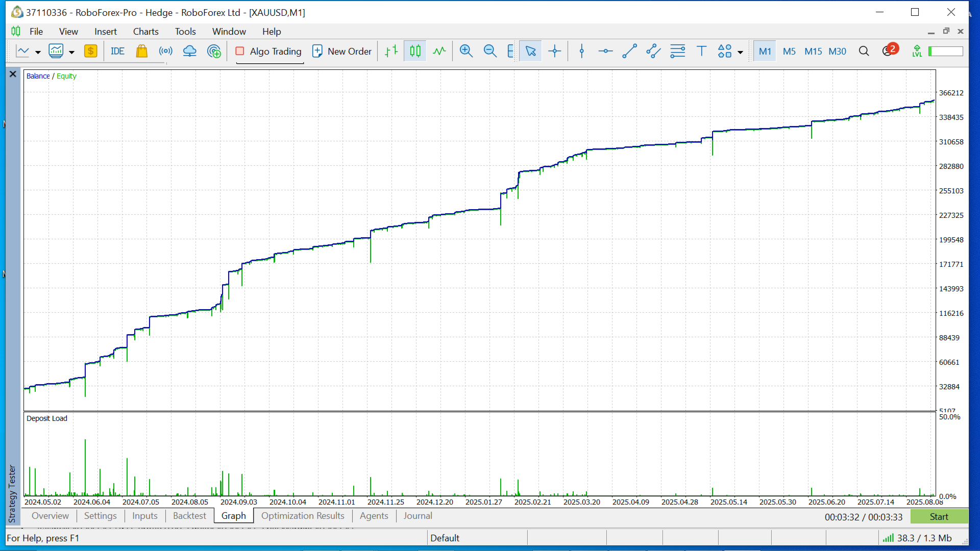Open the Charts menu
This screenshot has width=980, height=551.
(x=146, y=32)
